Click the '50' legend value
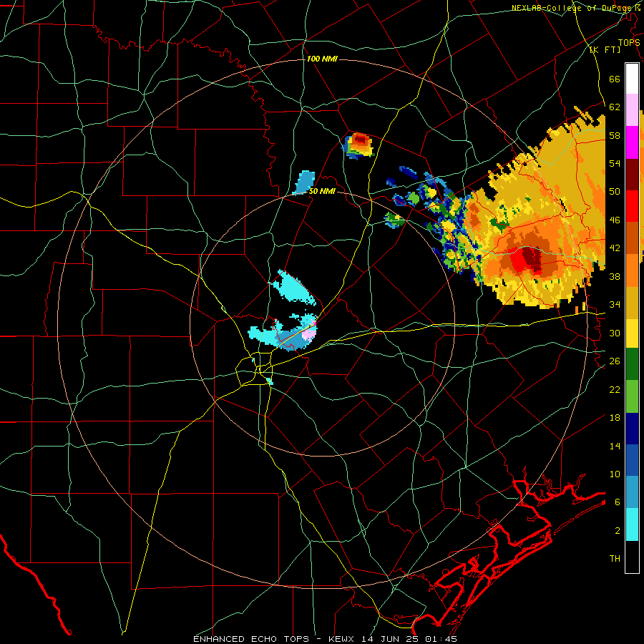This screenshot has height=644, width=644. [615, 192]
